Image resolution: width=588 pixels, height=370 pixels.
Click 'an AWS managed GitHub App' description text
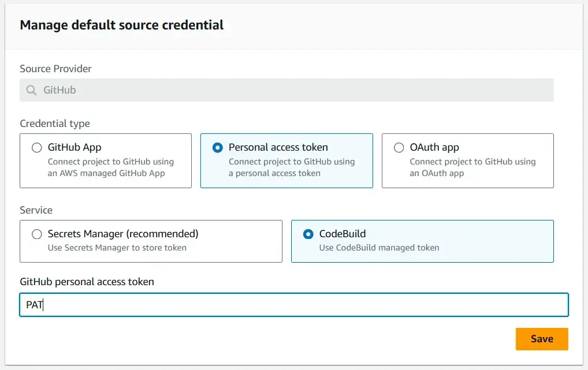[x=106, y=173]
